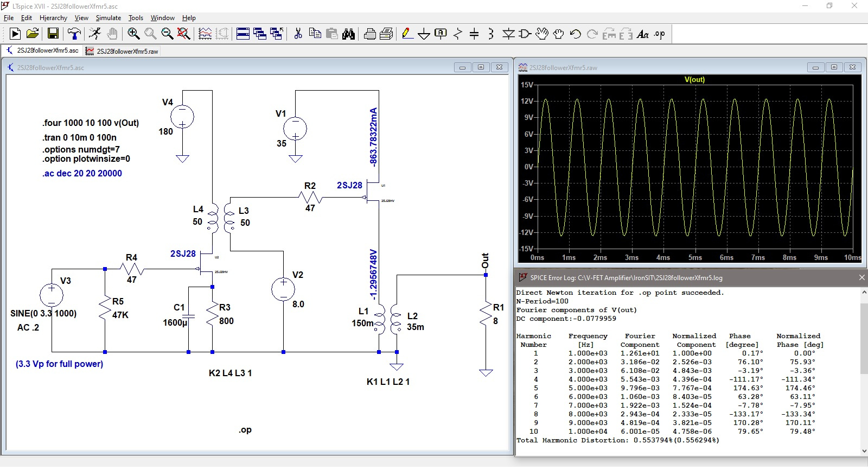868x469 pixels.
Task: Switch to the 2SJ28followerXfmr5.asc tab
Action: [42, 50]
